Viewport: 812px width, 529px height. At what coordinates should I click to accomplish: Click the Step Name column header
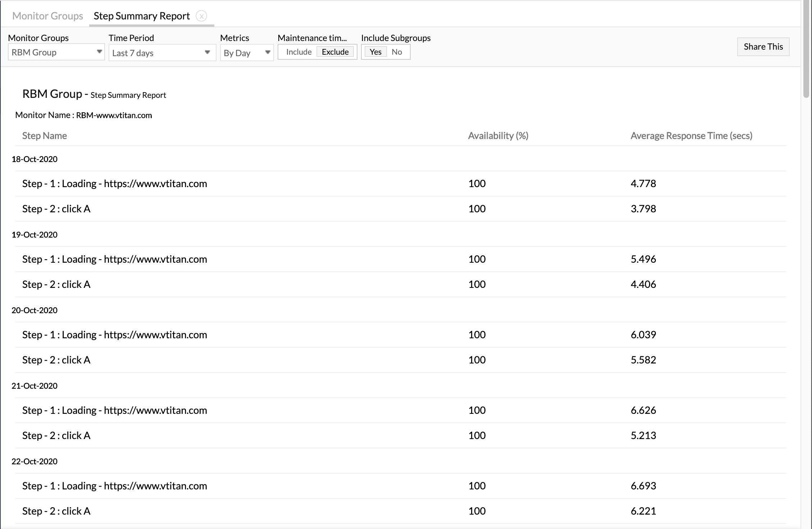tap(45, 136)
